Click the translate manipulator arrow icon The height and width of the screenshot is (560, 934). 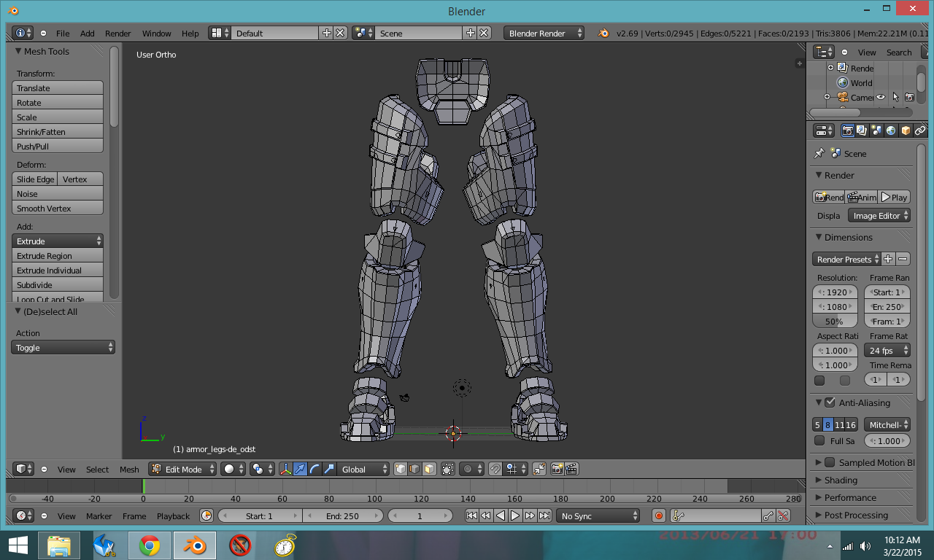coord(300,470)
